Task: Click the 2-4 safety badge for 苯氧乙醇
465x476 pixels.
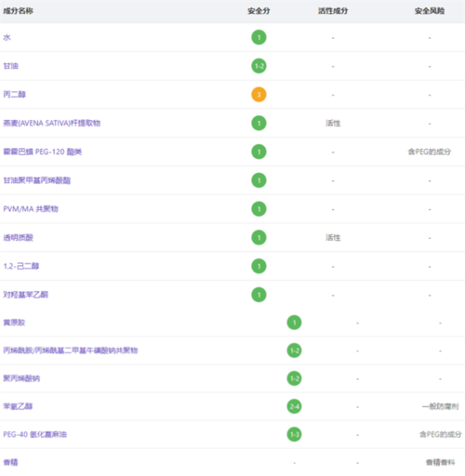Action: [x=294, y=406]
